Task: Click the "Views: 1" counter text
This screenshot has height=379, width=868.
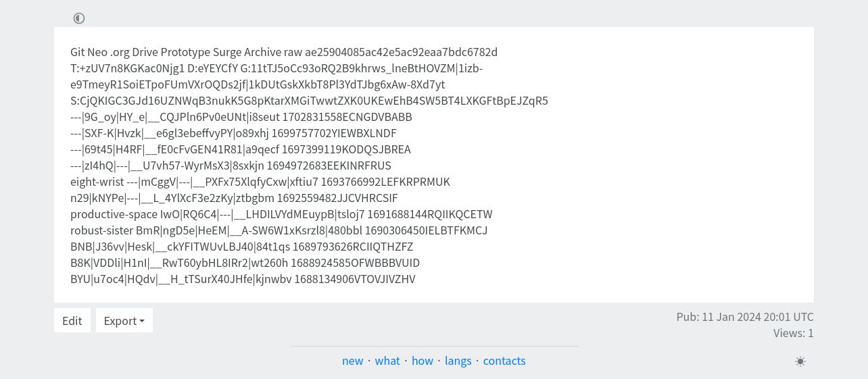Action: (x=794, y=333)
